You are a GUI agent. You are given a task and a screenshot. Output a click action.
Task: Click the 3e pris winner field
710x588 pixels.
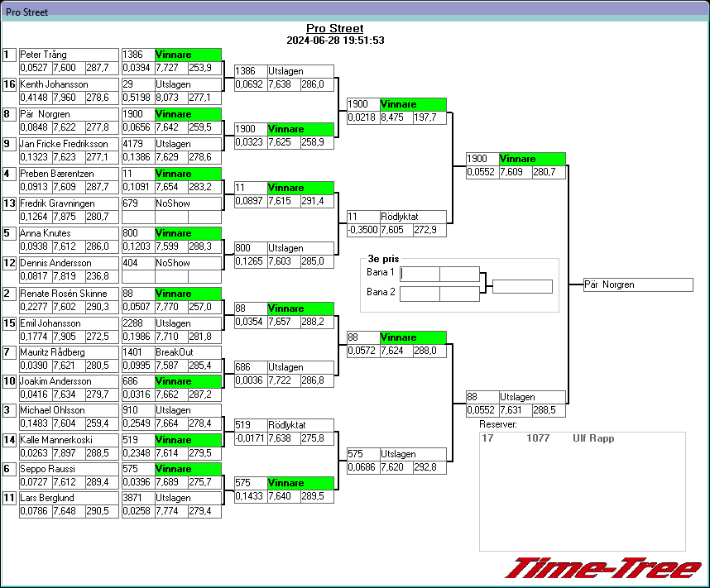522,286
